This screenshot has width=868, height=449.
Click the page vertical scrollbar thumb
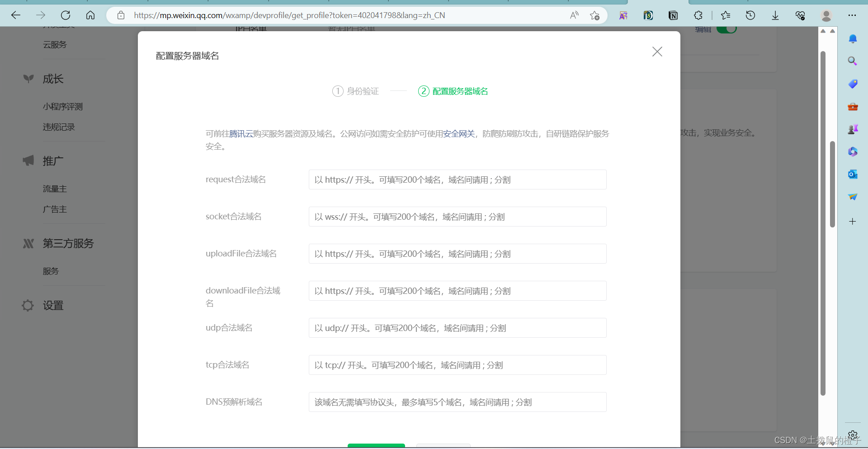(832, 184)
